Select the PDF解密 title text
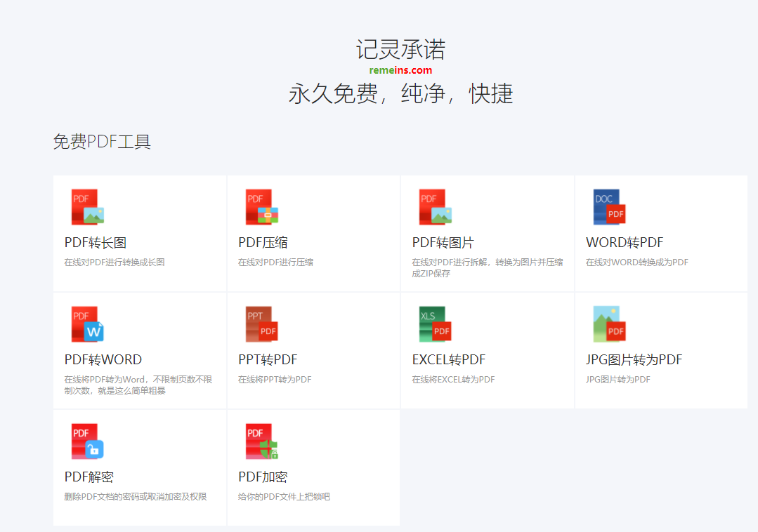The height and width of the screenshot is (532, 758). 89,477
